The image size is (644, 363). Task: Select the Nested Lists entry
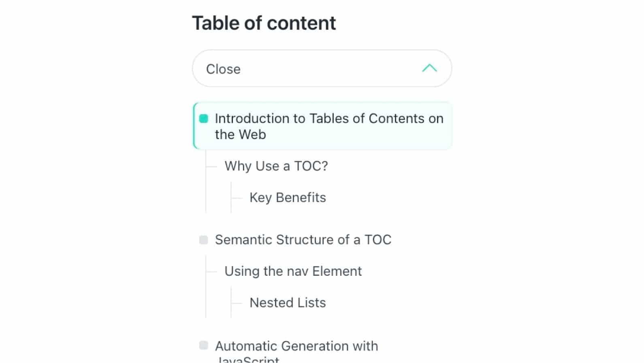pos(288,303)
